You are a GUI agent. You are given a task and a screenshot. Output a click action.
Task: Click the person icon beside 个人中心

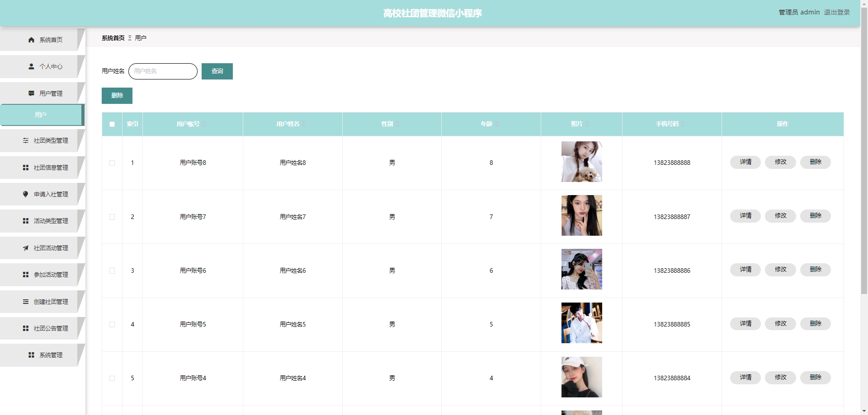click(x=31, y=66)
